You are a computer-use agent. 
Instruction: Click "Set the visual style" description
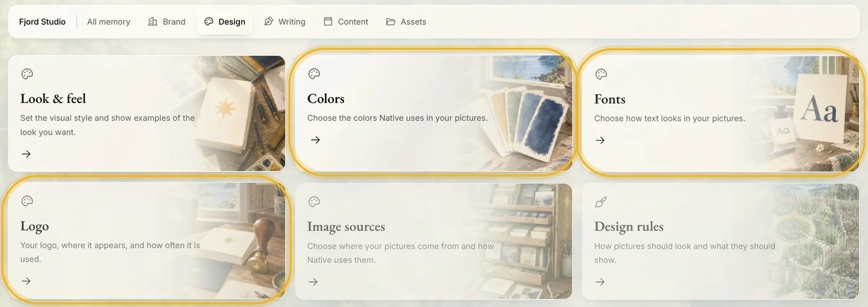pyautogui.click(x=107, y=125)
